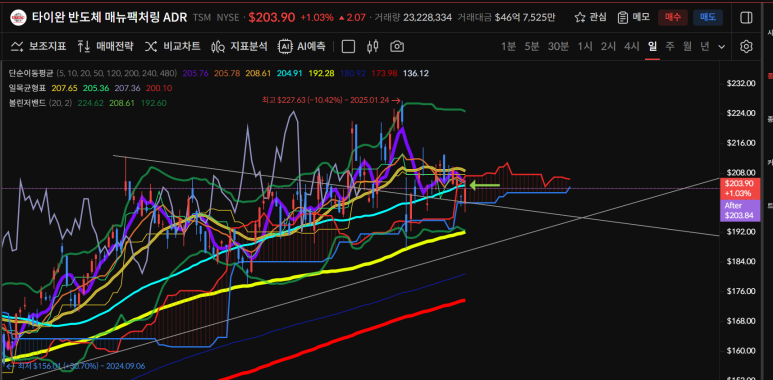Image resolution: width=773 pixels, height=380 pixels.
Task: Open 보조지표 auxiliary indicators
Action: coord(38,47)
